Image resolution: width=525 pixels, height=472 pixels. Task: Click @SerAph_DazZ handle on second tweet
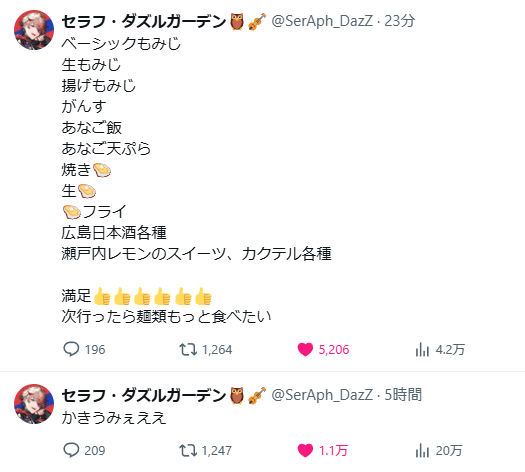point(322,395)
